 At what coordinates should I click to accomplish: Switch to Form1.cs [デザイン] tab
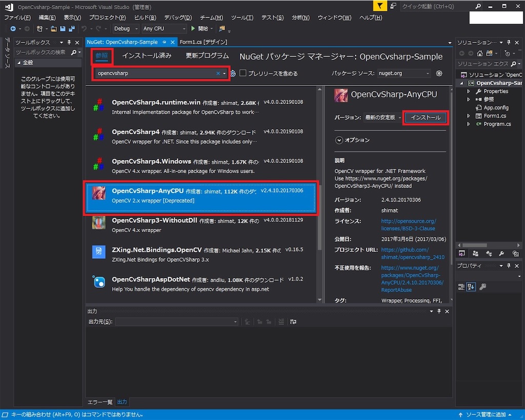coord(203,42)
